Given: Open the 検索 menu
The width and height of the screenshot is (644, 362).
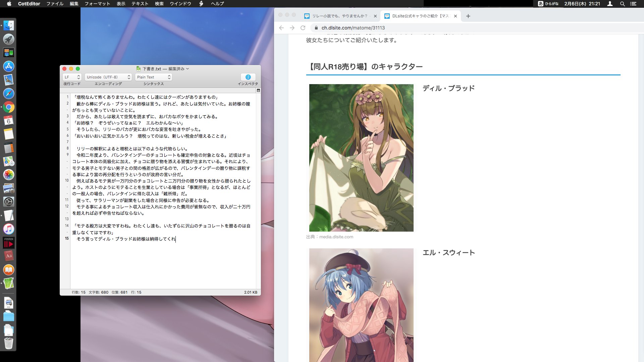Looking at the screenshot, I should [x=159, y=4].
